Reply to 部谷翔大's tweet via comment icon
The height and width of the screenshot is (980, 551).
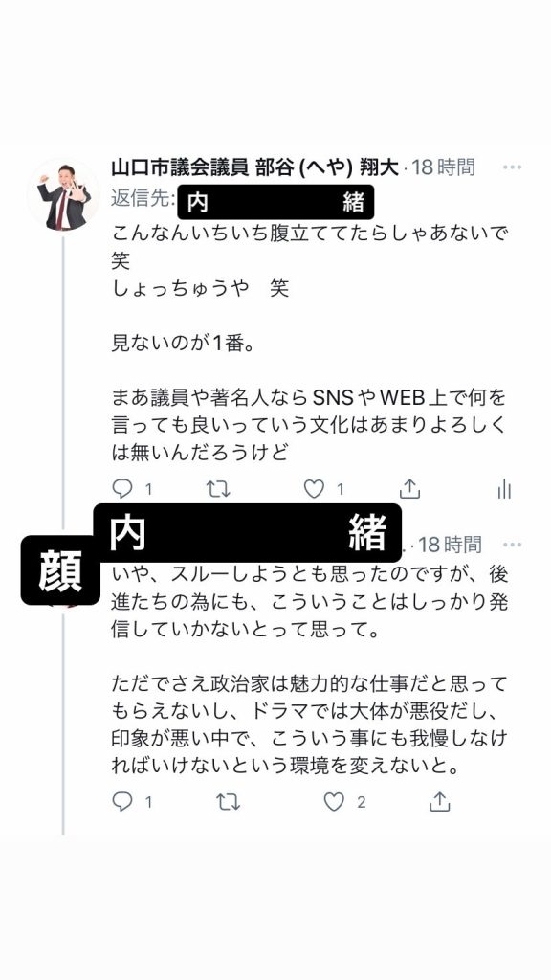point(121,489)
